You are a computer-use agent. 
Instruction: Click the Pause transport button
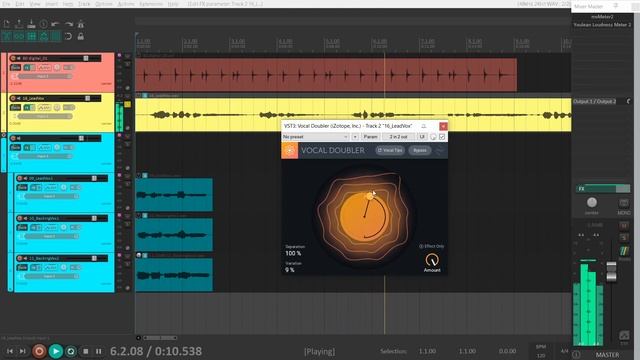[x=98, y=351]
